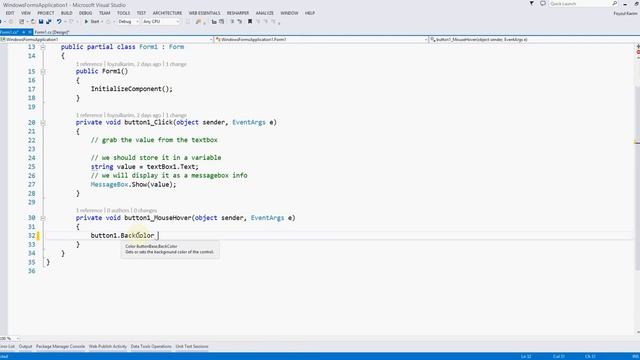Image resolution: width=640 pixels, height=360 pixels.
Task: Open the RESHARPER menu
Action: click(x=238, y=13)
